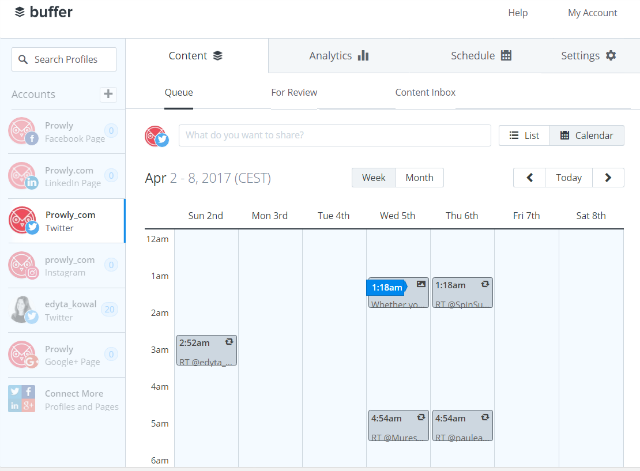Viewport: 640px width, 471px height.
Task: Click the queue count badge for edyta_kowal
Action: (x=110, y=309)
